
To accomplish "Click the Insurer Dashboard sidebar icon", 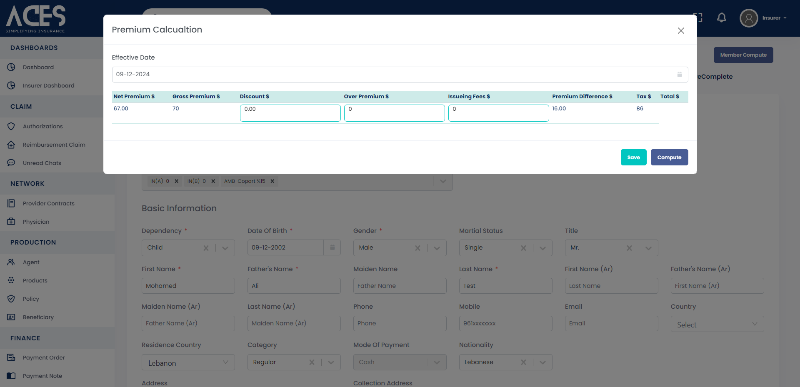I will (x=11, y=86).
